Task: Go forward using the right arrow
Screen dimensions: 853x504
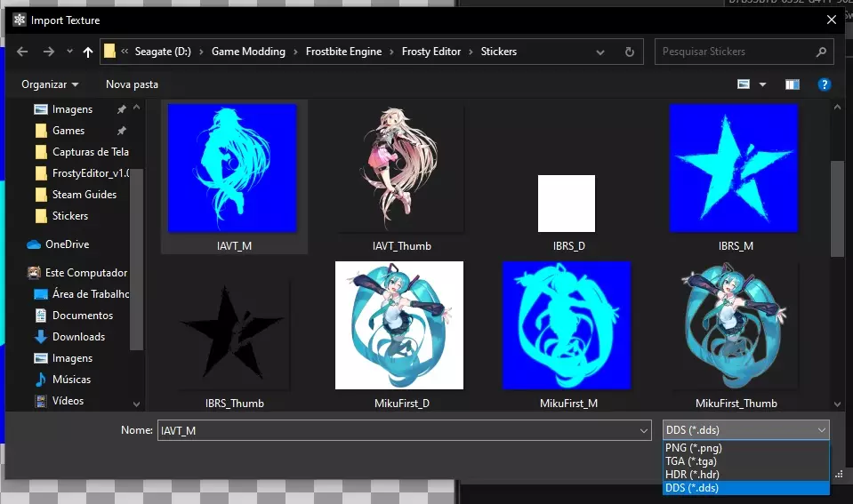Action: (x=49, y=52)
